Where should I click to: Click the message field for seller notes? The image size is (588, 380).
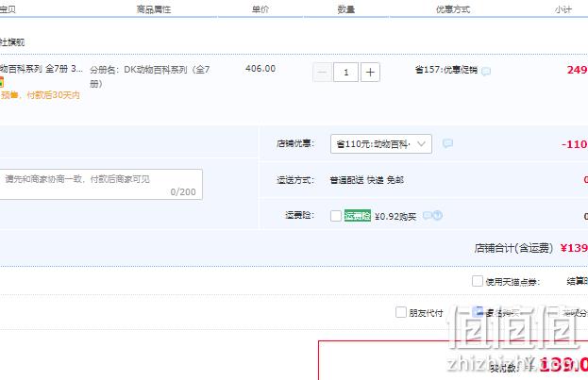click(100, 185)
